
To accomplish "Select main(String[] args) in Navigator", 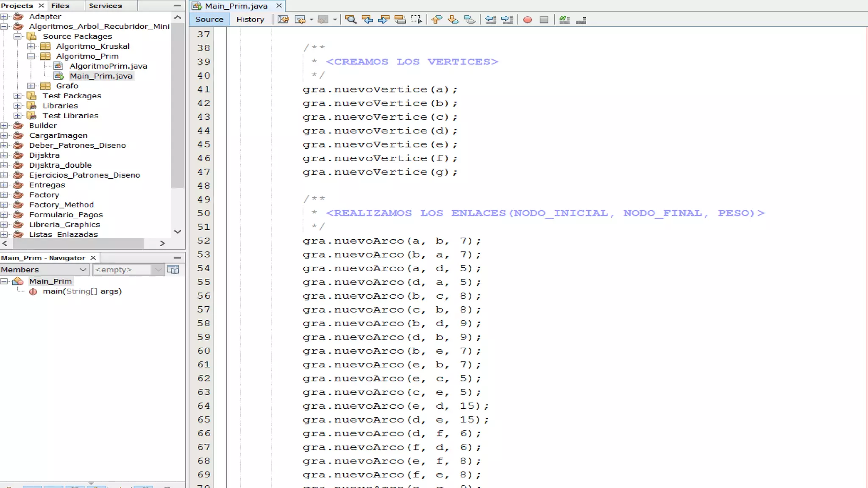I will coord(82,291).
